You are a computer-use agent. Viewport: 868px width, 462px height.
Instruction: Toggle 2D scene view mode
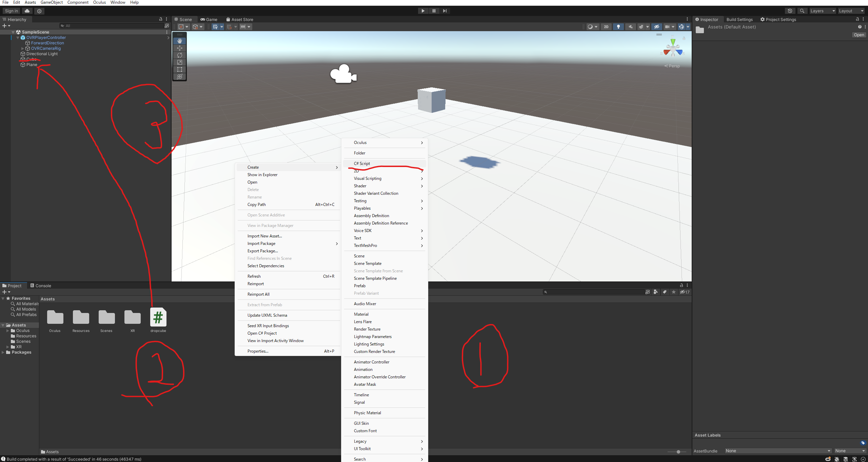click(606, 27)
